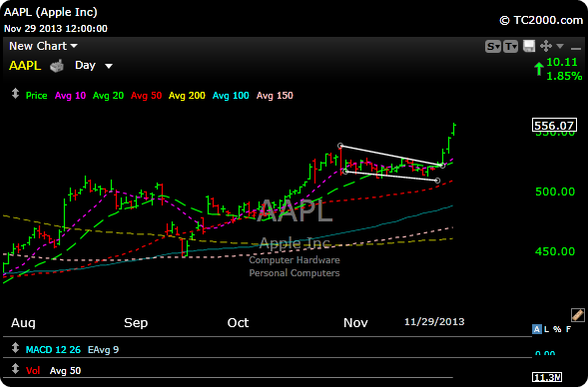Click the Sep month label on time axis

(136, 323)
